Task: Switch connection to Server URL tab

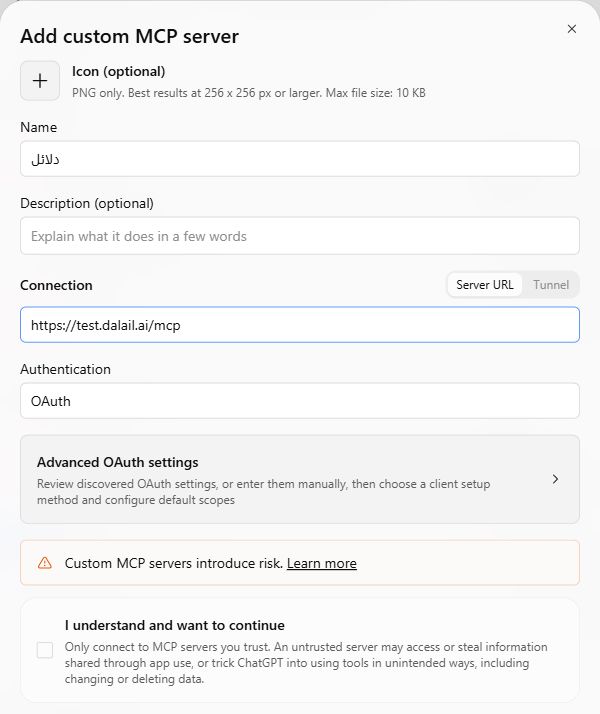Action: [x=484, y=285]
